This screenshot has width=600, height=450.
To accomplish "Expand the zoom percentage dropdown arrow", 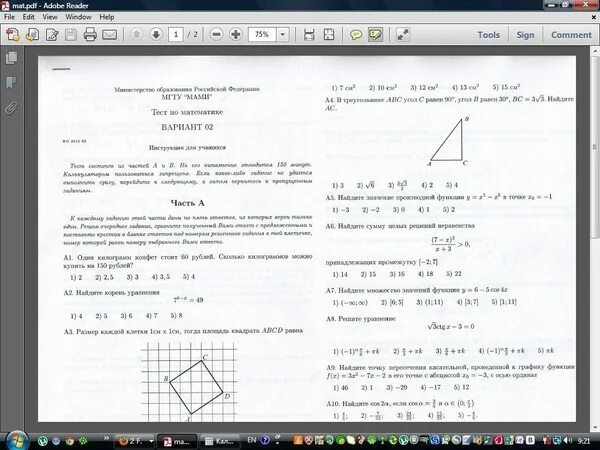I will [x=282, y=34].
